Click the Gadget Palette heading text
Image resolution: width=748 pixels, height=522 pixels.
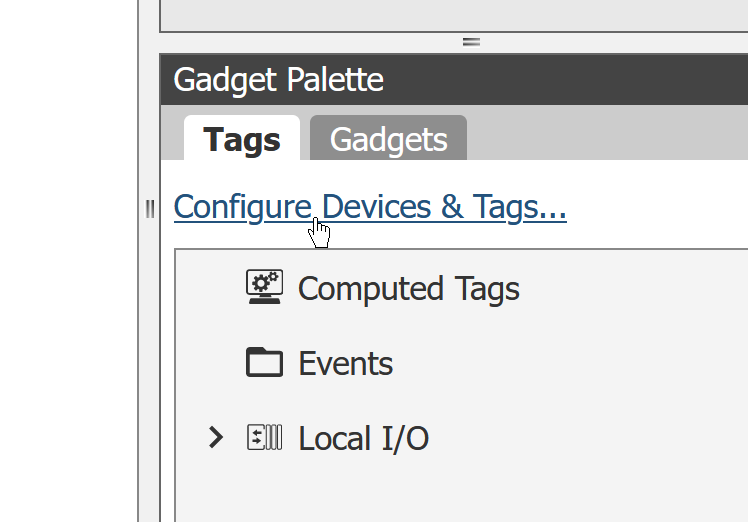pyautogui.click(x=279, y=80)
